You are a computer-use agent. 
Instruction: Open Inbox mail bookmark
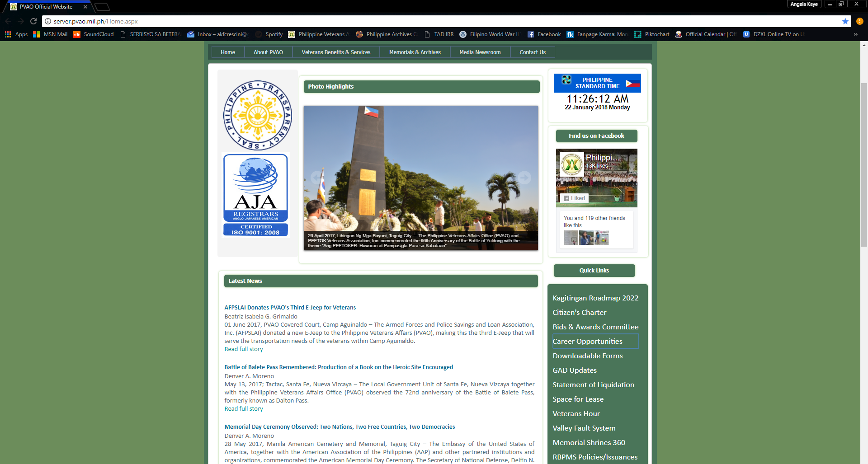[218, 34]
